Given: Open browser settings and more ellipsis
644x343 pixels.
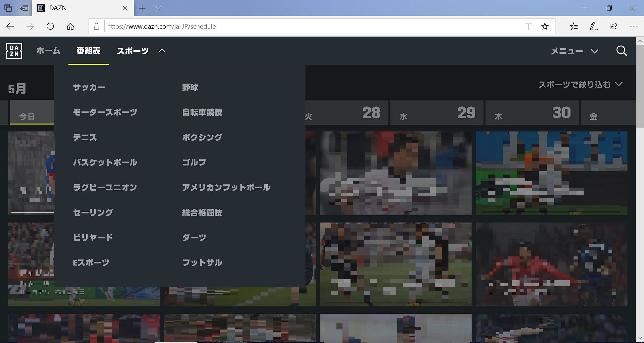Looking at the screenshot, I should click(634, 26).
